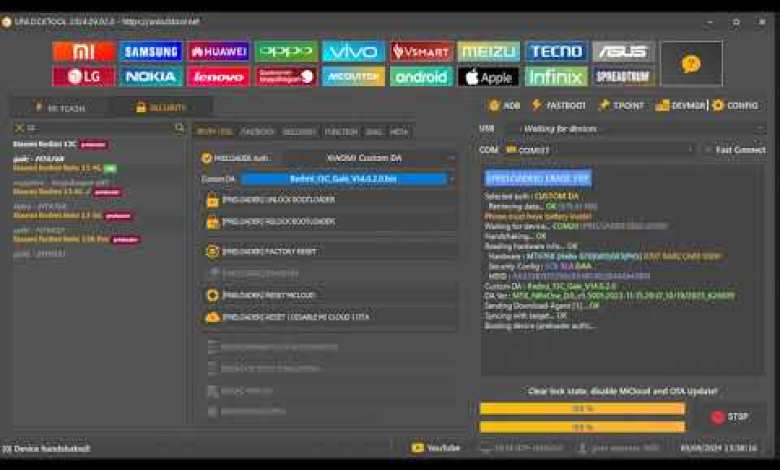Viewport: 780px width, 470px height.
Task: Select the Oppo brand logo
Action: tap(286, 52)
